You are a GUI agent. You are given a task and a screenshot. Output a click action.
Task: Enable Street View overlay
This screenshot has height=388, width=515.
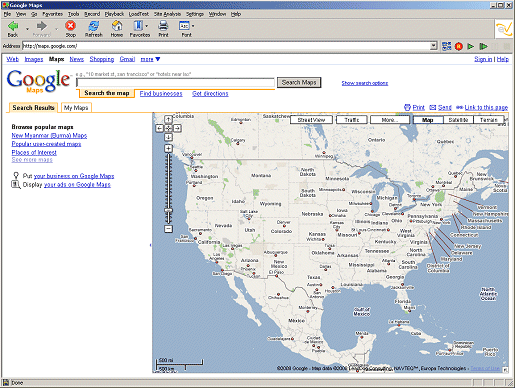[x=311, y=120]
